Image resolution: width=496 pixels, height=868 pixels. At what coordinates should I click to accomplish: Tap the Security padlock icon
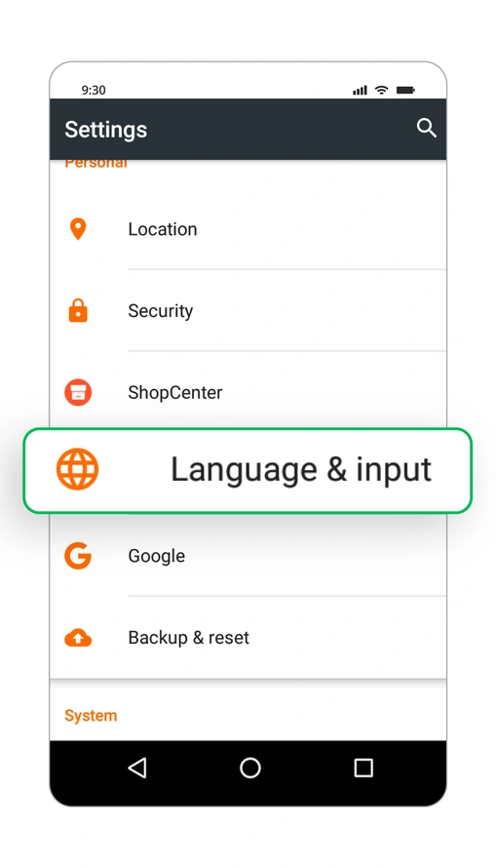tap(78, 310)
